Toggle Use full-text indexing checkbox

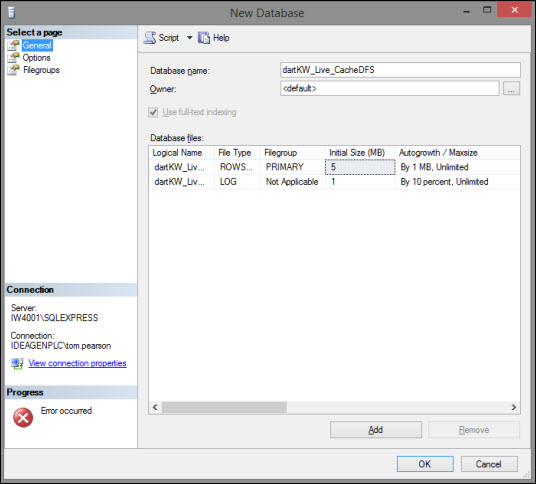pos(153,112)
